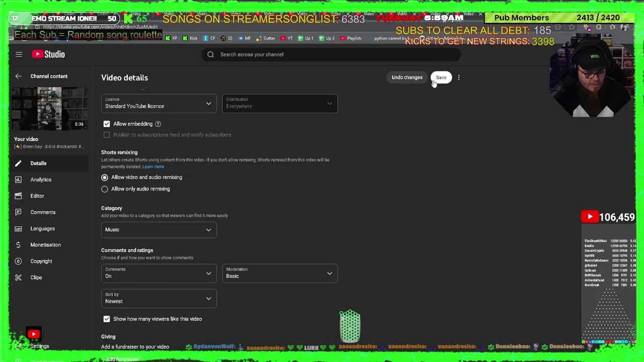
Task: Open the Comments section in sidebar
Action: (x=43, y=212)
